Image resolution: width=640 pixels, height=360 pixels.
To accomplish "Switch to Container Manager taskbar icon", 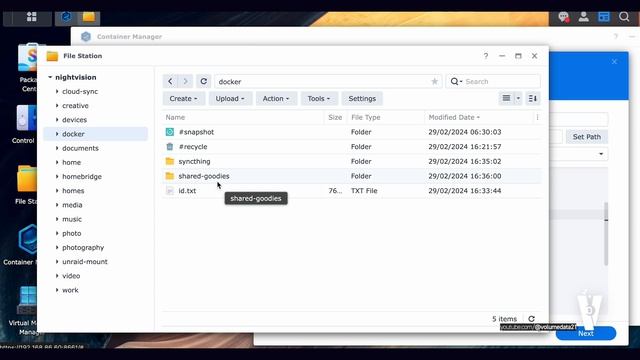I will point(66,17).
